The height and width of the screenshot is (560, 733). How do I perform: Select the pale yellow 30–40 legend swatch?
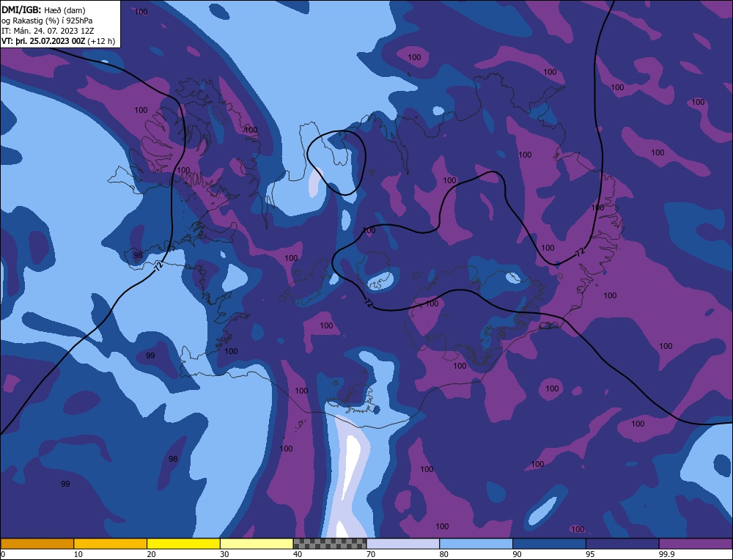coord(257,543)
